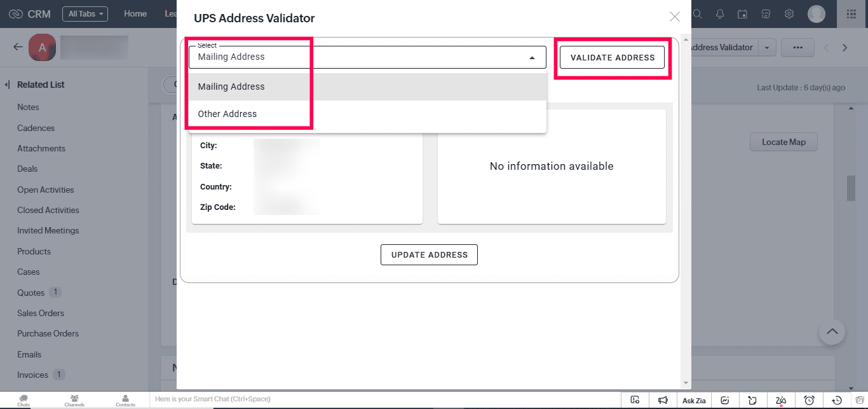Collapse the Related List sidebar arrow

pyautogui.click(x=8, y=85)
